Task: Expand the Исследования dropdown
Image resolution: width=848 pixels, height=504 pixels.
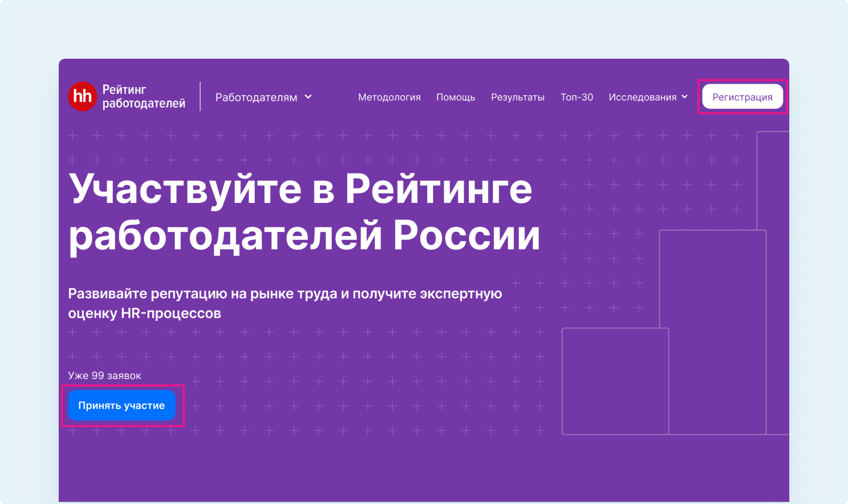Action: 648,97
